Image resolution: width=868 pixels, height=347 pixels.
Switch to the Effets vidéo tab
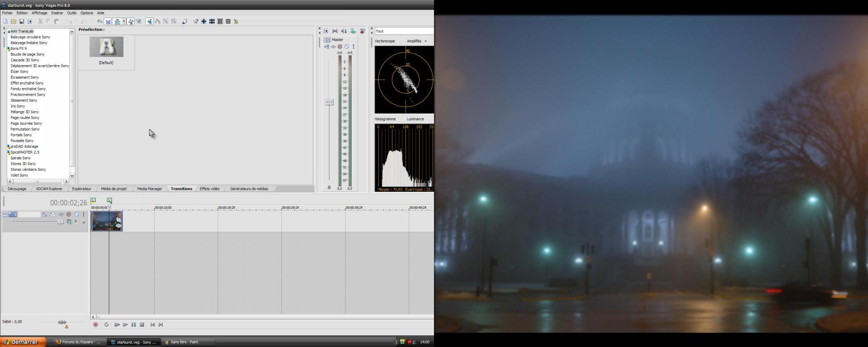[x=209, y=189]
